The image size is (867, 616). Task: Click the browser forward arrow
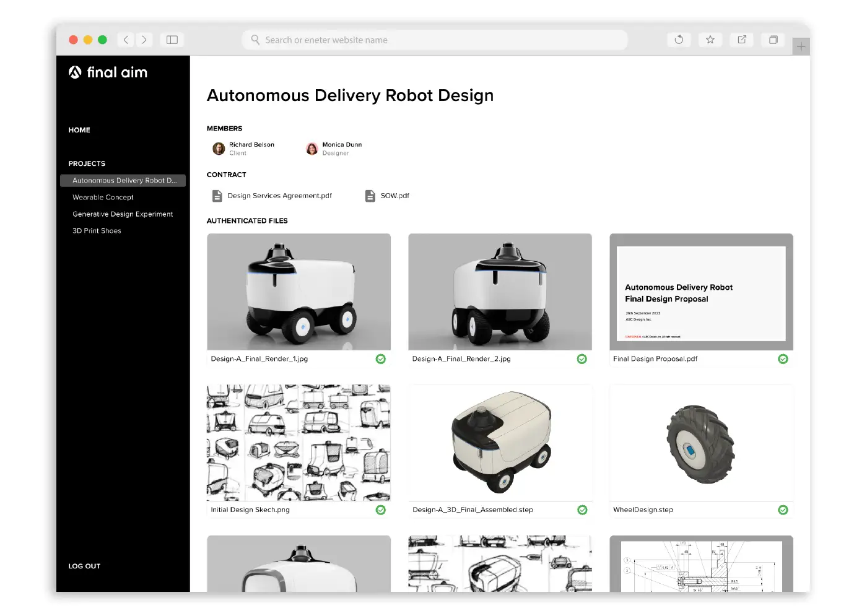[144, 40]
